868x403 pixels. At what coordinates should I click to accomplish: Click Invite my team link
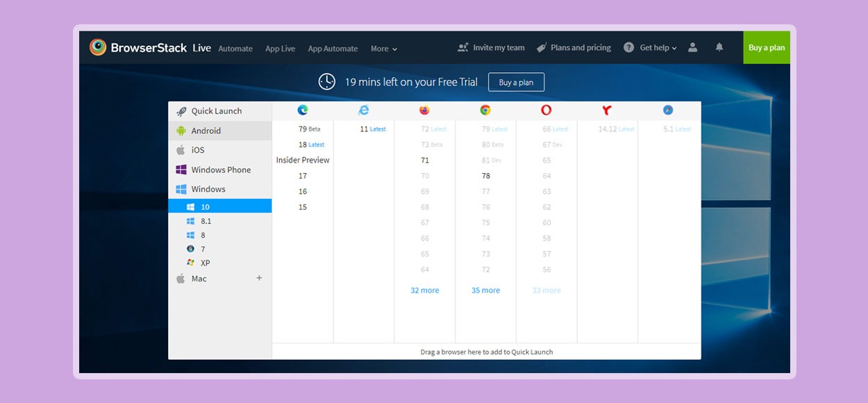click(499, 47)
